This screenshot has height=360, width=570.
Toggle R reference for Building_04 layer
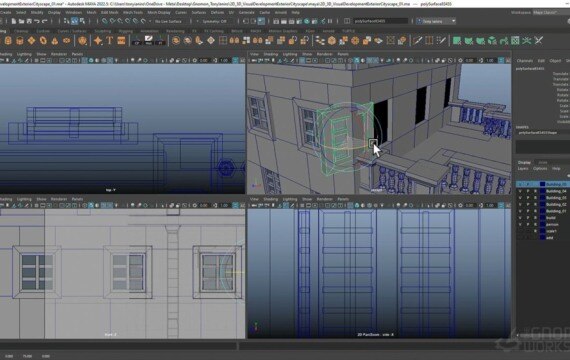tap(535, 191)
